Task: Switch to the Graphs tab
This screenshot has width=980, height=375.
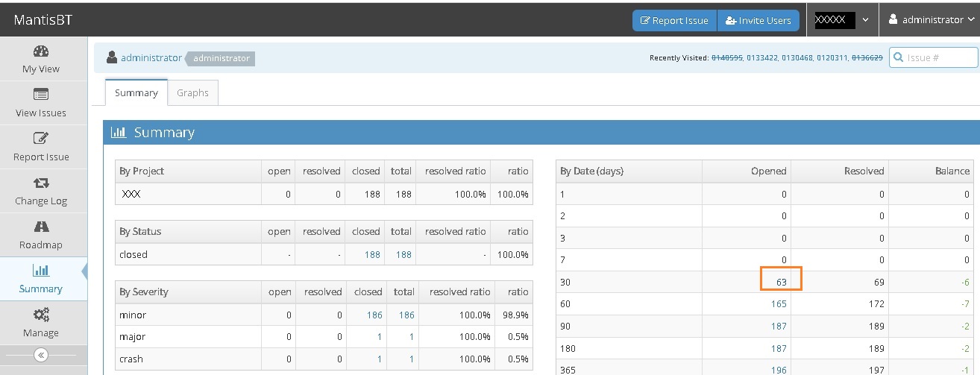Action: [192, 92]
